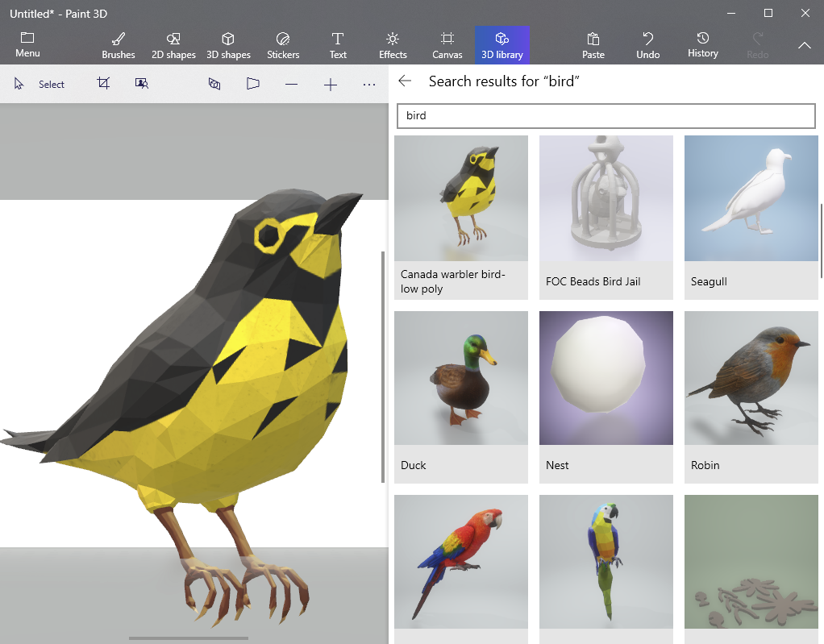The image size is (824, 644).
Task: Maximize the Paint 3D window
Action: pos(768,13)
